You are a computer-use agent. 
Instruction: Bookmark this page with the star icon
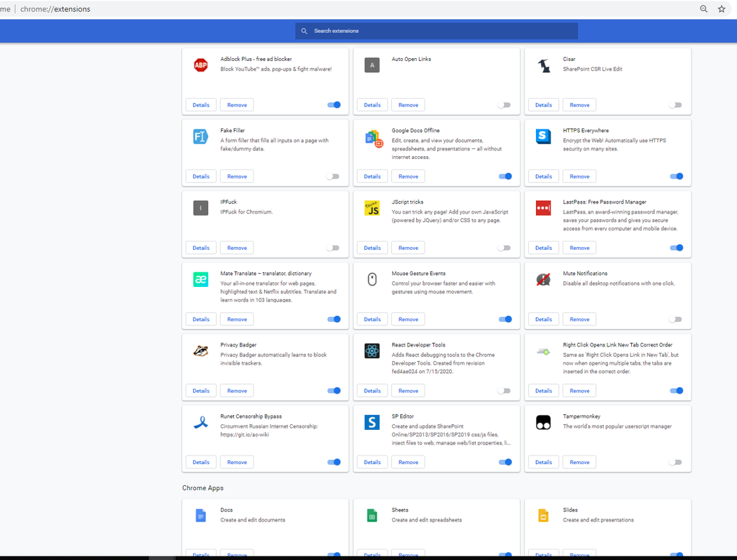(x=722, y=9)
